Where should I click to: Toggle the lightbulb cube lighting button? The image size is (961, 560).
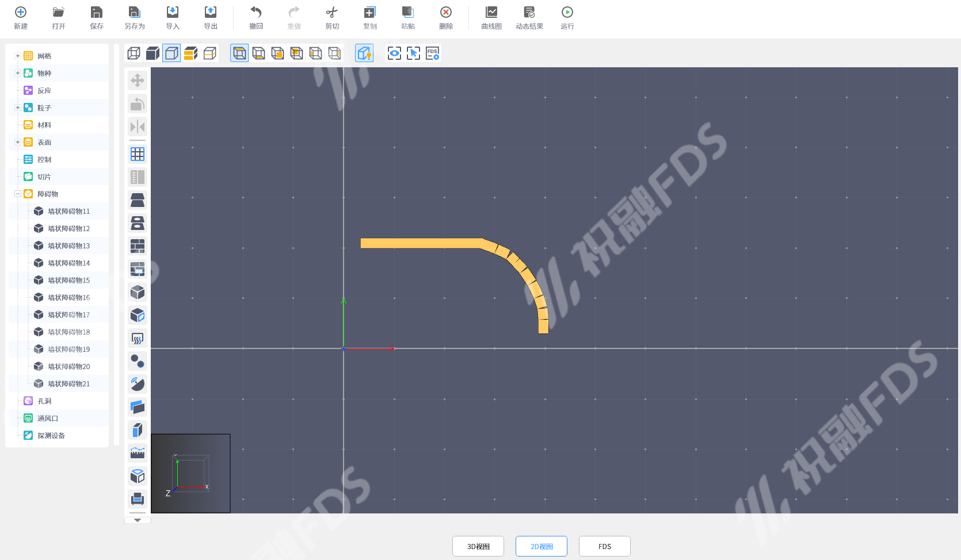[x=364, y=53]
